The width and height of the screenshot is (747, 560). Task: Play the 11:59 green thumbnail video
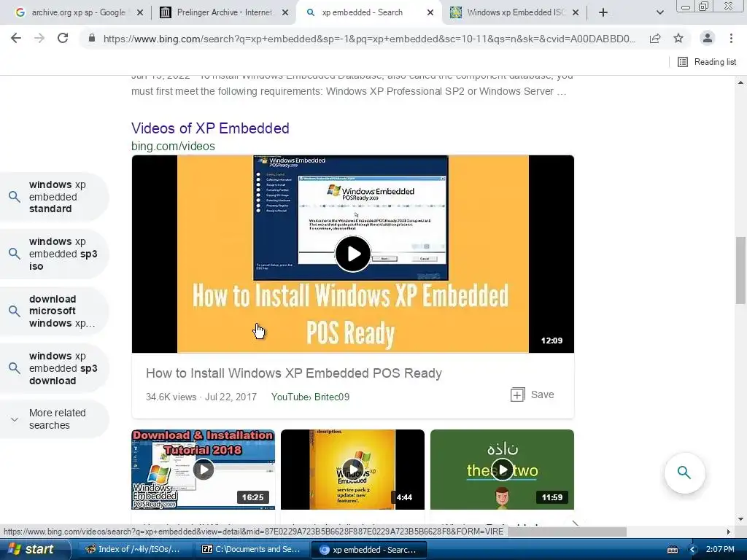point(502,470)
